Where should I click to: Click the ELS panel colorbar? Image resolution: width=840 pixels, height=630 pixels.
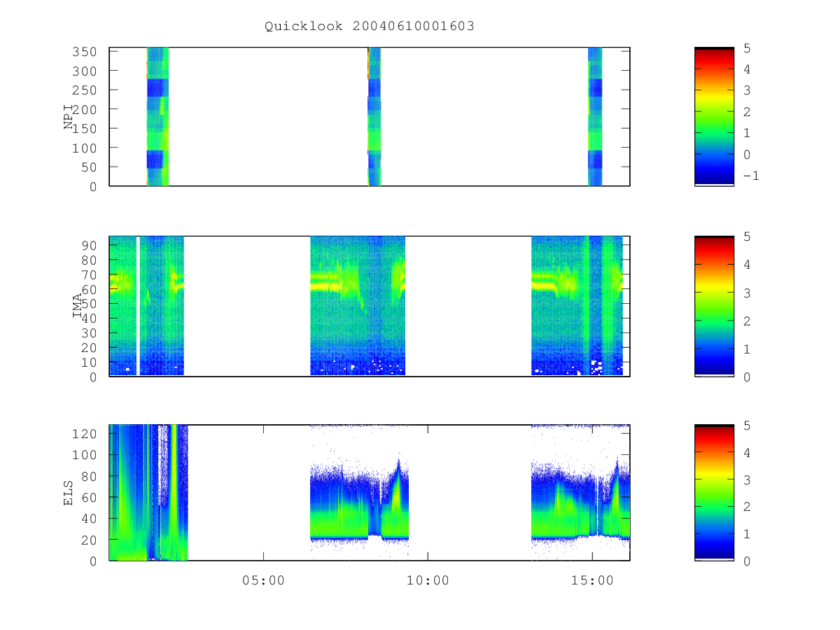pyautogui.click(x=714, y=493)
